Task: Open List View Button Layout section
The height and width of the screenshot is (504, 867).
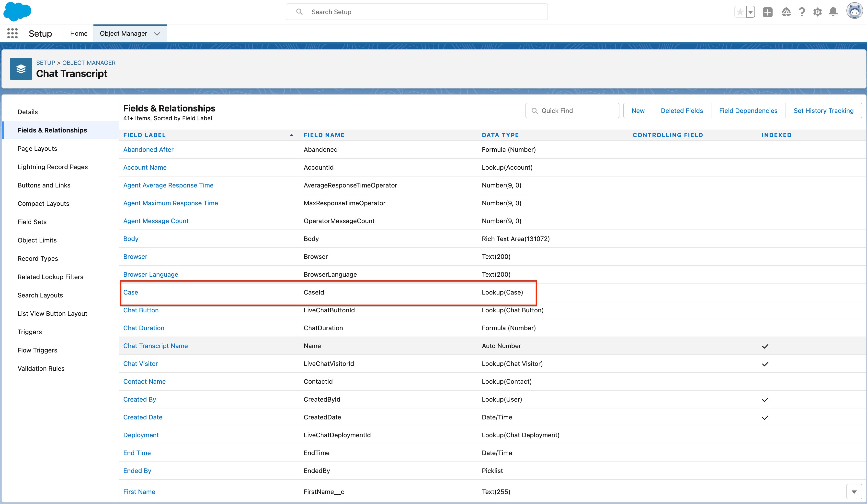Action: [x=52, y=314]
